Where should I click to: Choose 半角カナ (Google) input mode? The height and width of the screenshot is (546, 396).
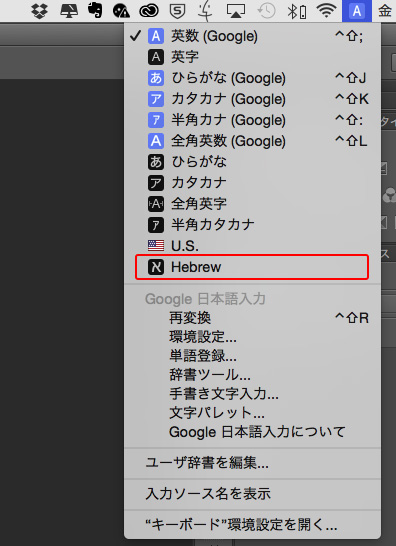[252, 120]
